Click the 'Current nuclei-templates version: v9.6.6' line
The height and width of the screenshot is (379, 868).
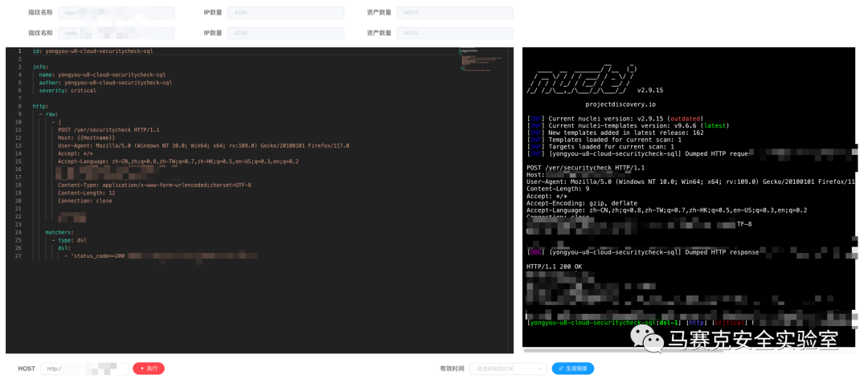point(626,125)
